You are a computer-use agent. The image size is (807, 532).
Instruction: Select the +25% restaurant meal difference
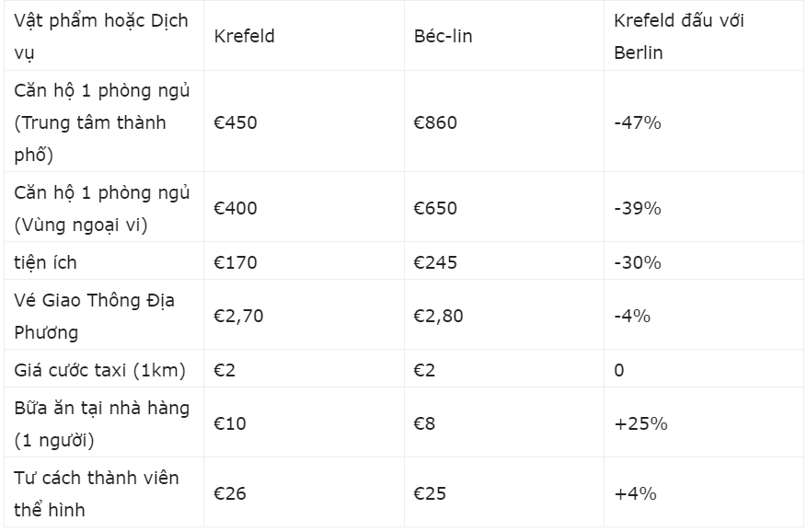tap(640, 423)
